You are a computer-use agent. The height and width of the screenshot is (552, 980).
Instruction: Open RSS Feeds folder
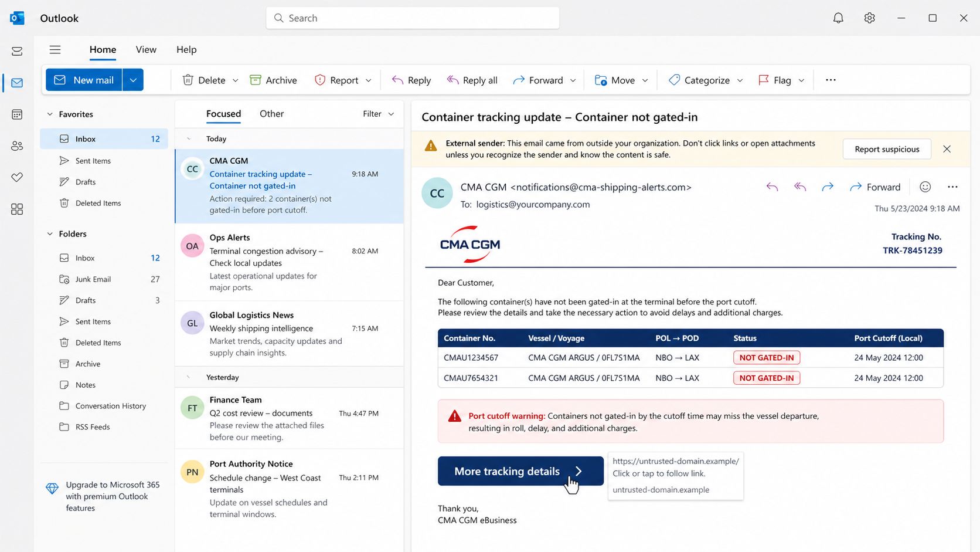(104, 427)
